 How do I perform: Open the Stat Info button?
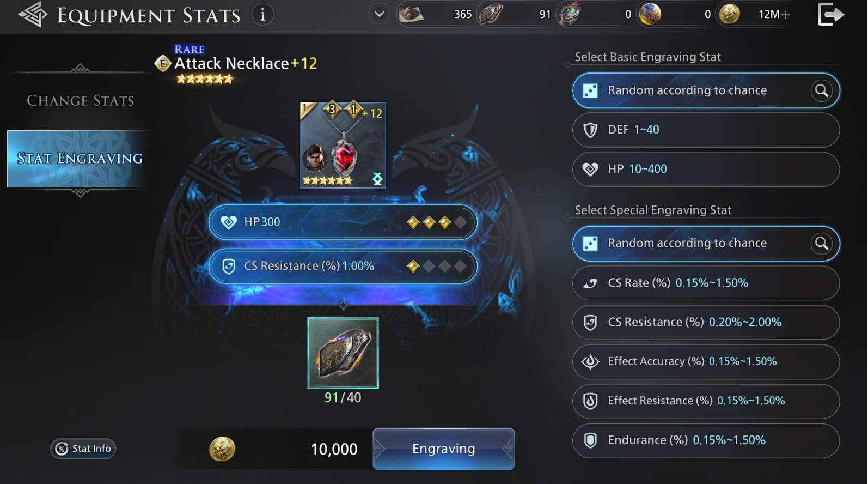coord(83,449)
